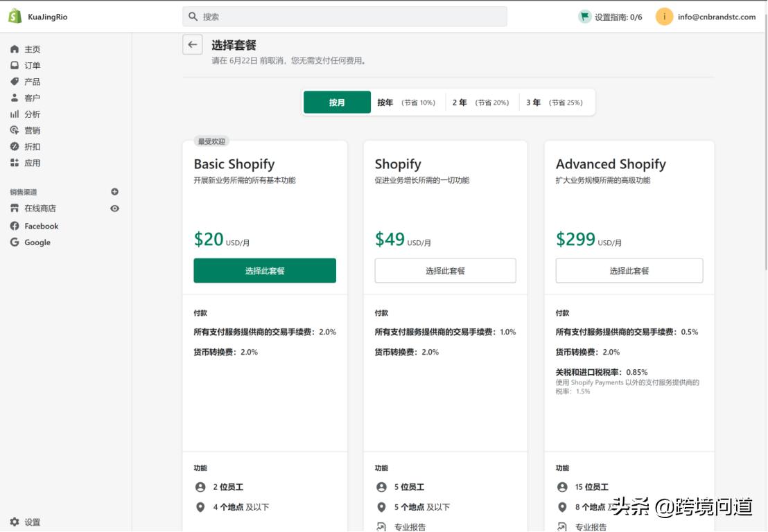
Task: Open the 订单 orders section
Action: (32, 65)
